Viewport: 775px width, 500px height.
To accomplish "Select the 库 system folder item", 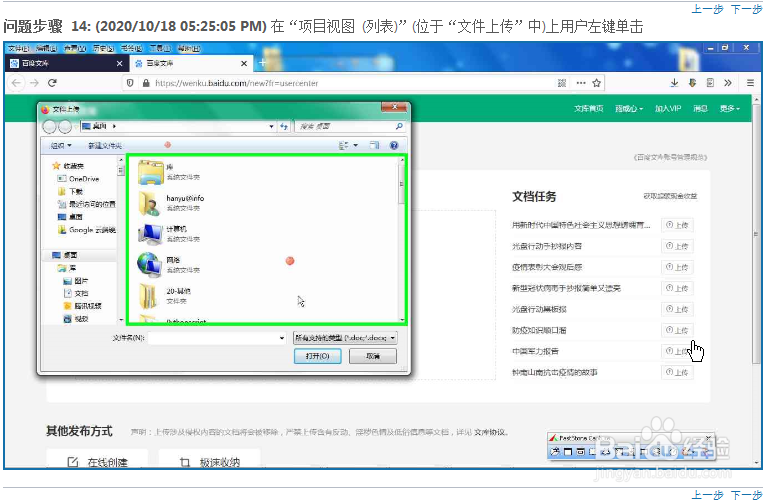I will (169, 171).
